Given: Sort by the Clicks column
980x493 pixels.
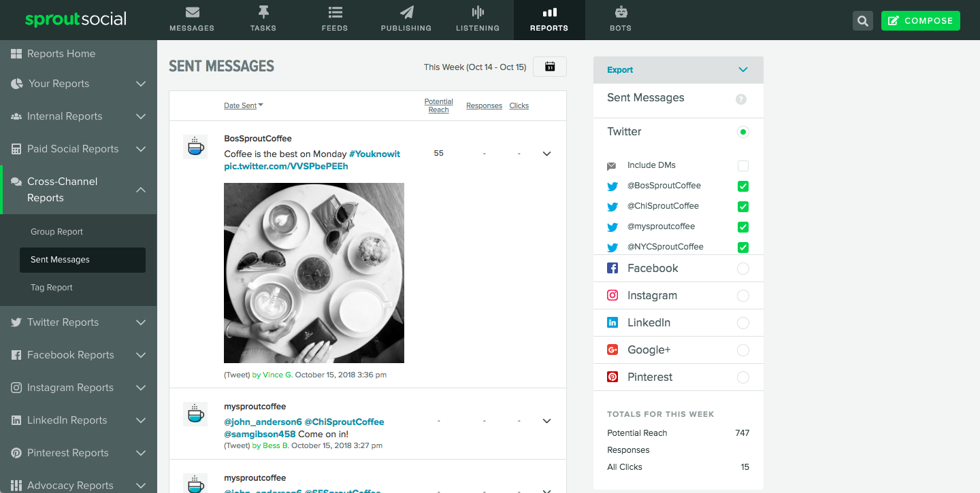Looking at the screenshot, I should (519, 105).
